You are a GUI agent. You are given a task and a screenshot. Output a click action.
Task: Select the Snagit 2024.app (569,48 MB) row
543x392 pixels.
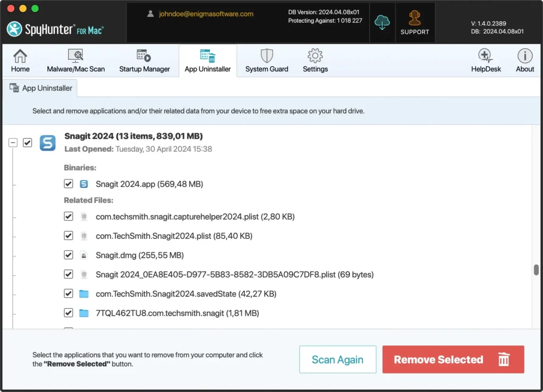(x=149, y=184)
